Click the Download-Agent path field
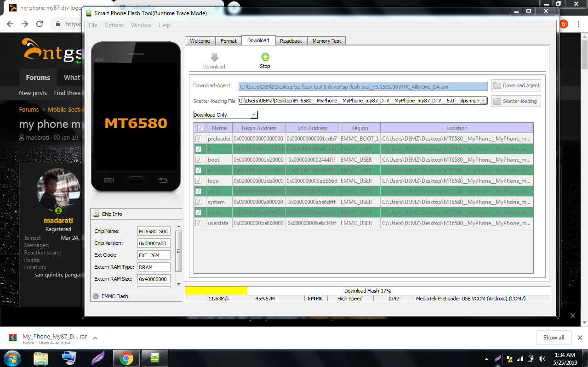Screen dimensions: 588x367 point(363,86)
